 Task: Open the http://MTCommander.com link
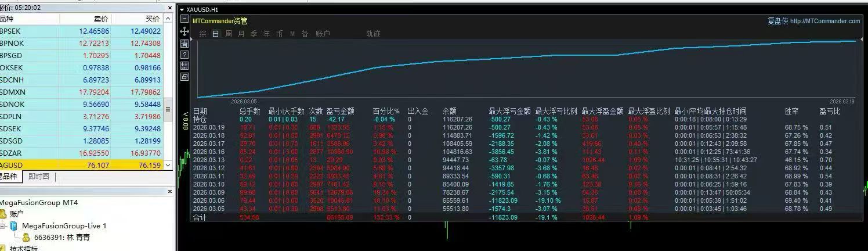pyautogui.click(x=825, y=21)
